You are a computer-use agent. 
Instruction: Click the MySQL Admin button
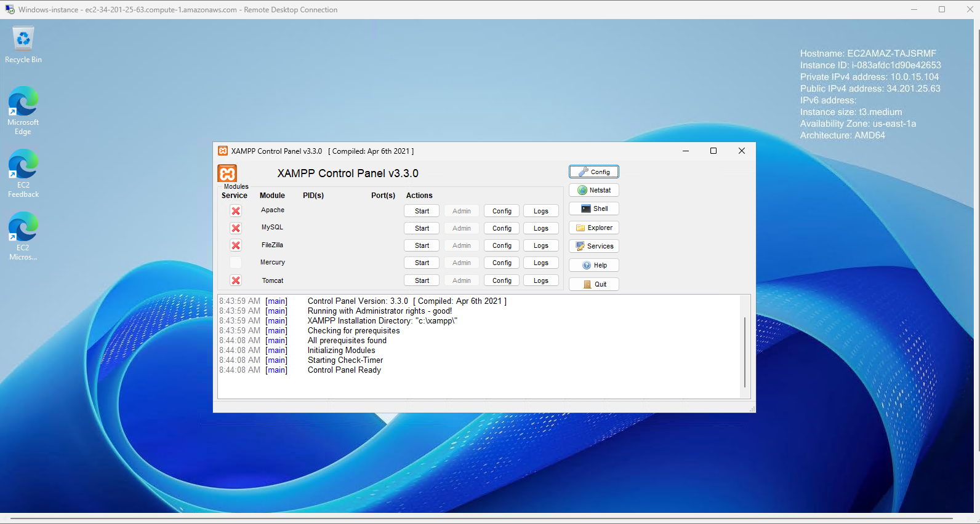coord(462,228)
